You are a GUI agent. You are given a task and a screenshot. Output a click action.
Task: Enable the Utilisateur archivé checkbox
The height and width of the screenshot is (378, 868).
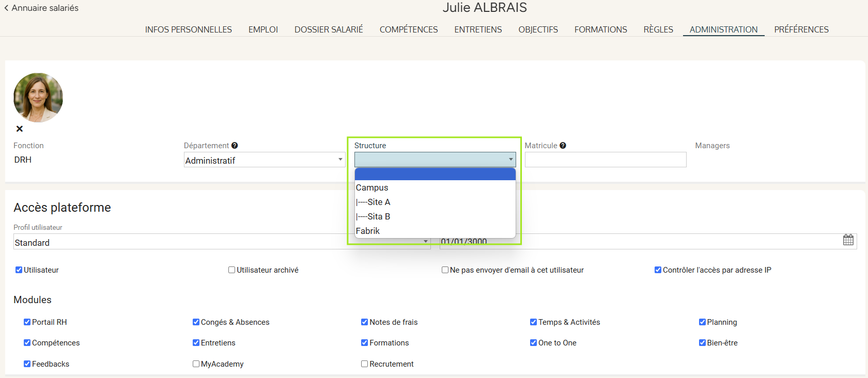coord(232,270)
